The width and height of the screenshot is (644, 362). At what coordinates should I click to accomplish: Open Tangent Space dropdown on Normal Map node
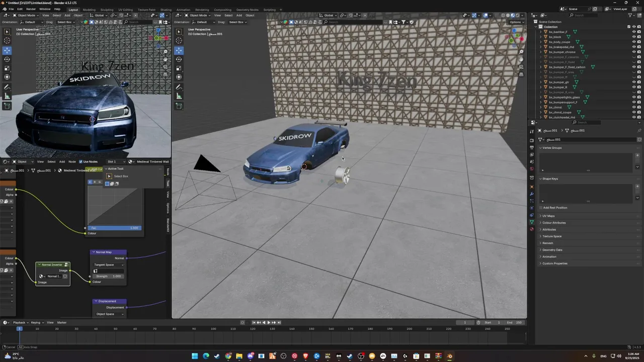tap(108, 264)
